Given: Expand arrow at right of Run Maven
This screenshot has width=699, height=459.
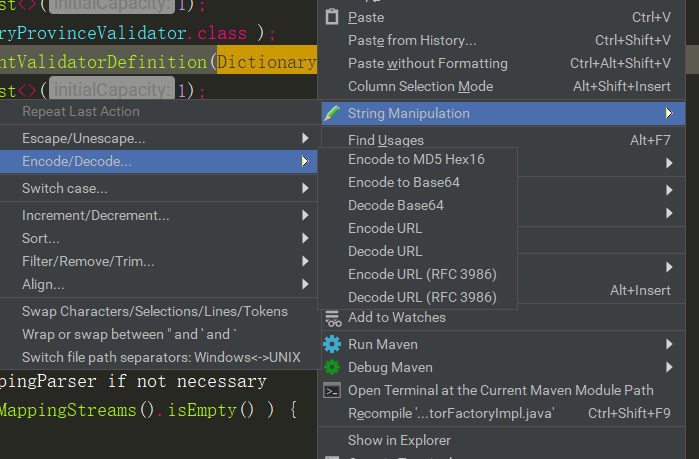Looking at the screenshot, I should click(669, 344).
